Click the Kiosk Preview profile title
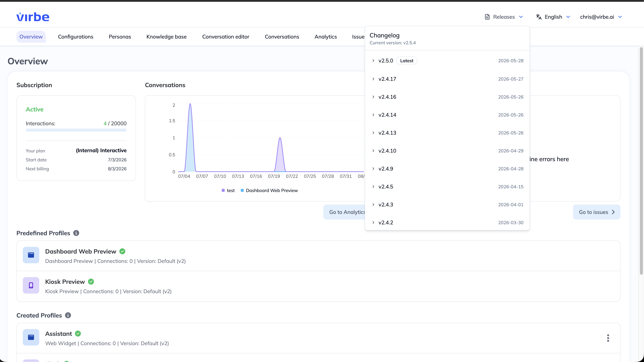 click(x=65, y=282)
